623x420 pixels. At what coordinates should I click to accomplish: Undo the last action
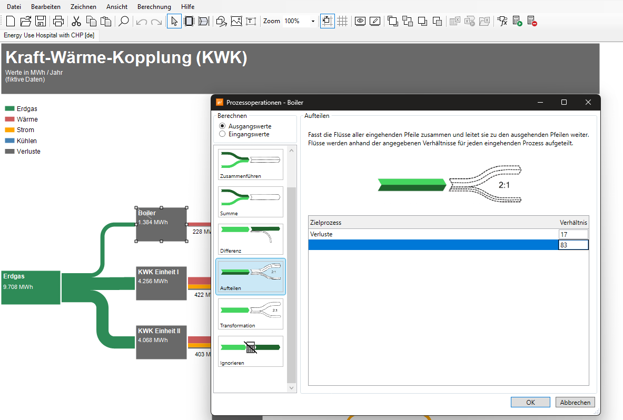click(x=141, y=21)
